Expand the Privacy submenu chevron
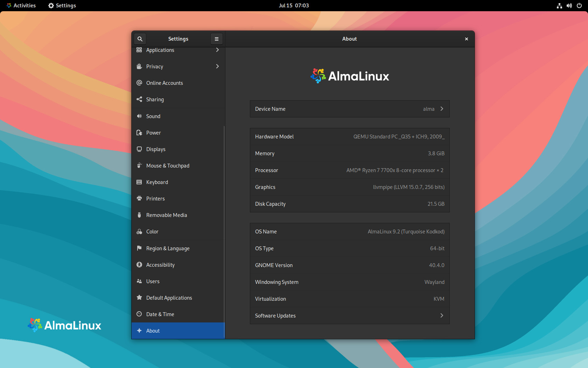Screen dimensions: 588x368 [217, 67]
